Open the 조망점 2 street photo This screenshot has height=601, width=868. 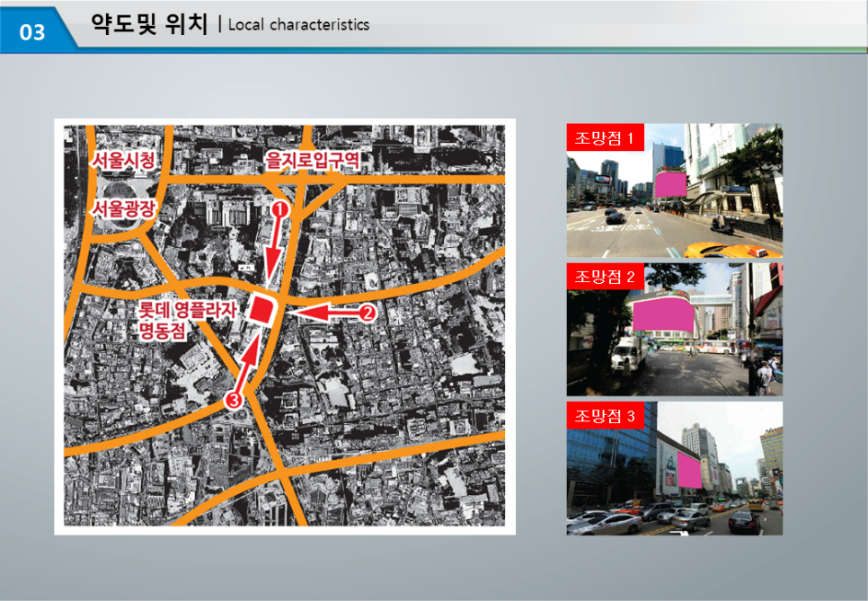[x=674, y=330]
